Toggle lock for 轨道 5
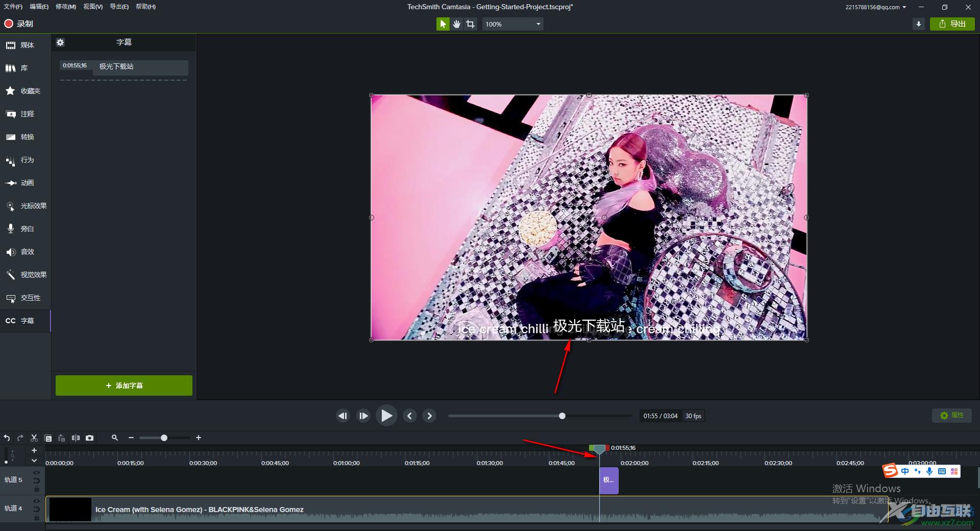This screenshot has height=531, width=980. [36, 489]
